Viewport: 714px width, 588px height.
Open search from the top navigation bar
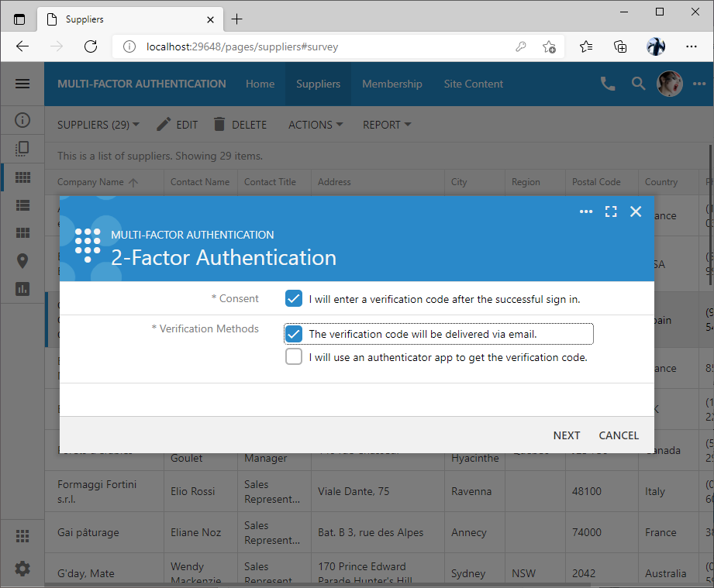coord(638,84)
